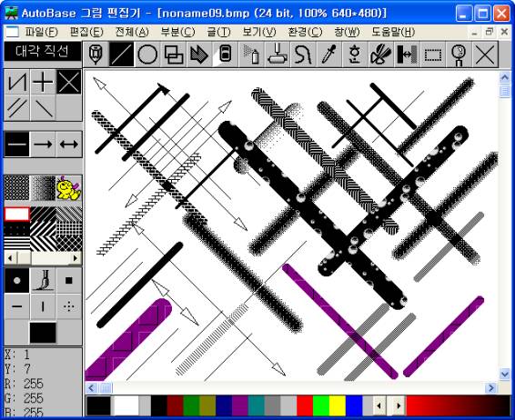Expand pattern list with right scroll arrow
Viewport: 515px width, 420px height.
point(76,258)
